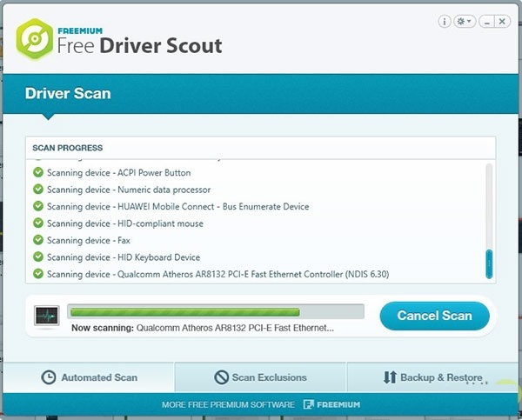Select the HUAWEI Mobile Connect scan entry
522x420 pixels.
(x=177, y=207)
